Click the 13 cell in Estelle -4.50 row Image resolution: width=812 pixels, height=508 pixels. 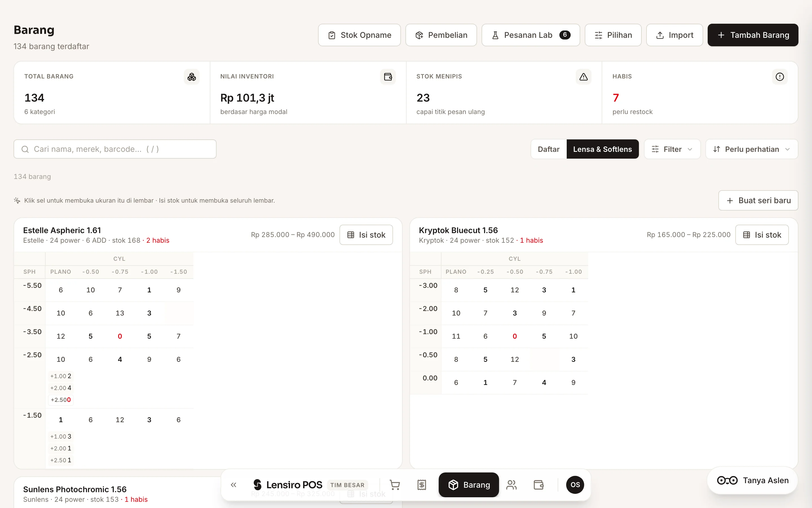120,313
